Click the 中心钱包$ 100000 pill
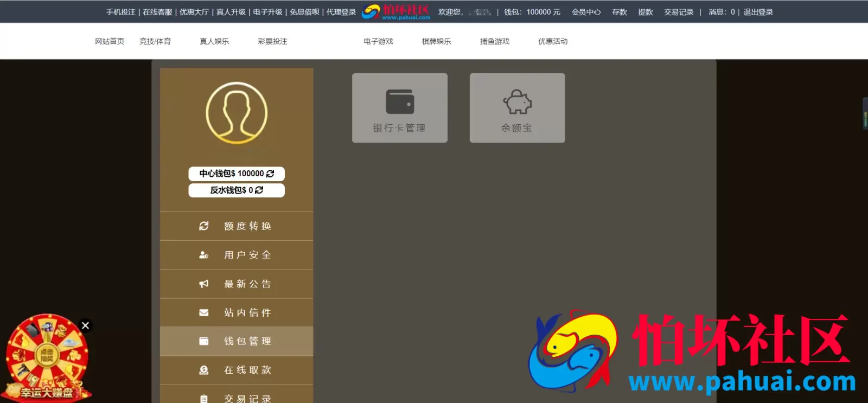The height and width of the screenshot is (403, 868). pyautogui.click(x=237, y=174)
